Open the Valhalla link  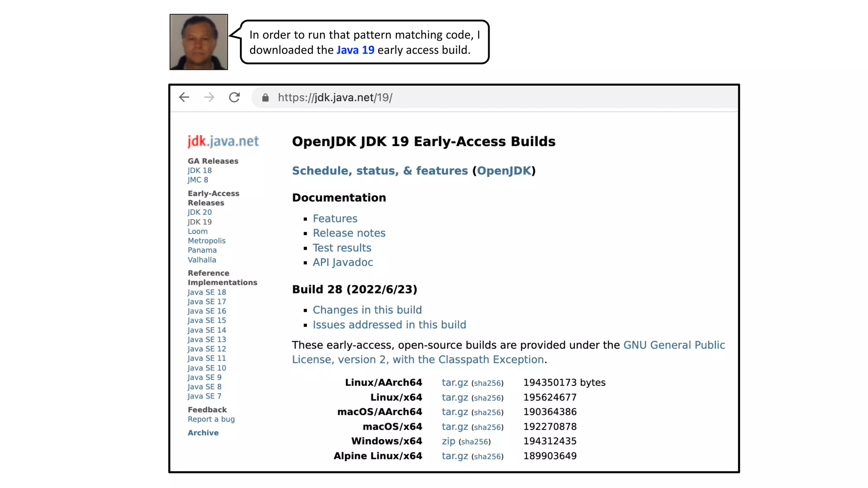click(x=202, y=260)
